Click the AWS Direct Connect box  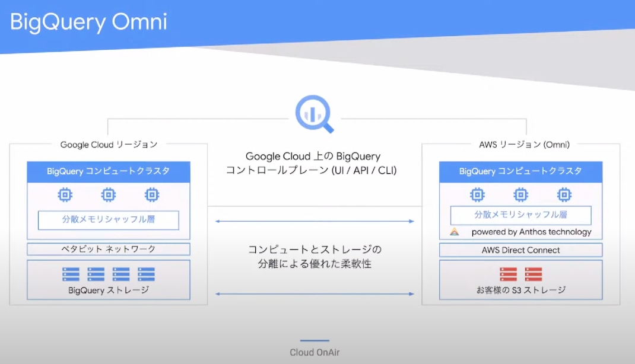coord(521,250)
